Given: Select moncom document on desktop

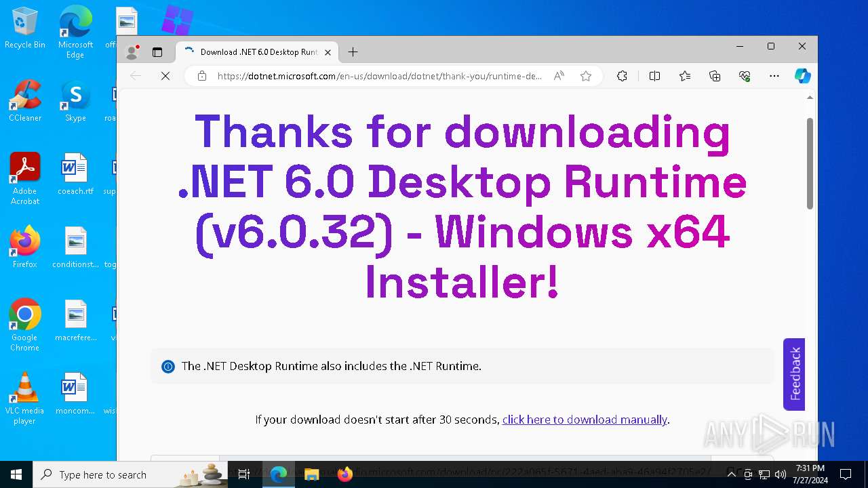Looking at the screenshot, I should click(x=75, y=394).
